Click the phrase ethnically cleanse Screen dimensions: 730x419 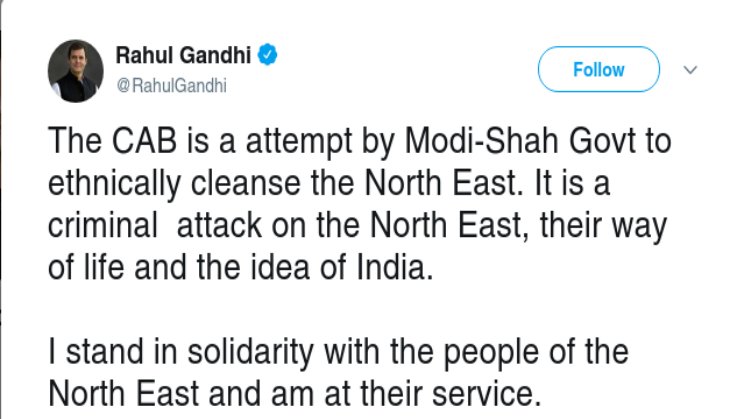coord(174,184)
